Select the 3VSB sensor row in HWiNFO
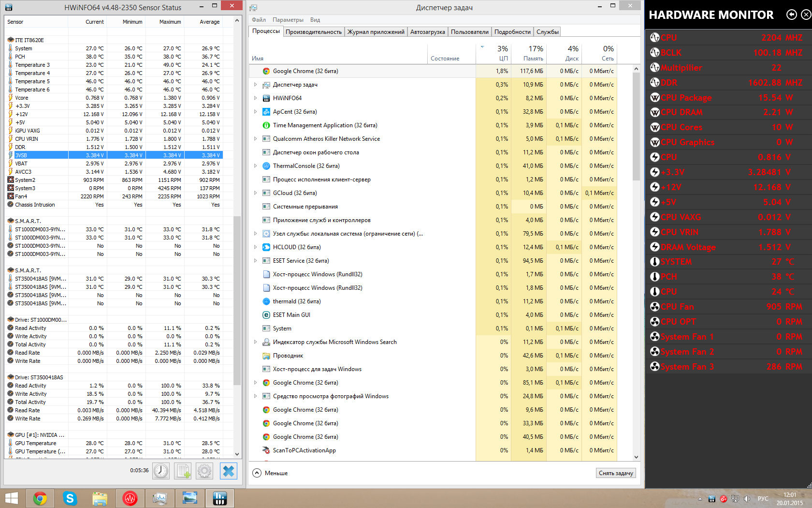Screen dimensions: 812x508 pyautogui.click(x=114, y=155)
